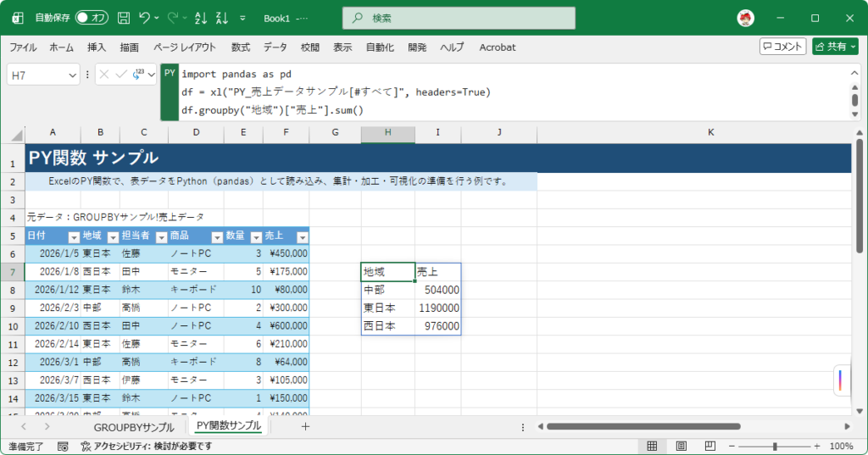Image resolution: width=868 pixels, height=455 pixels.
Task: Select row 7 header
Action: pyautogui.click(x=13, y=272)
